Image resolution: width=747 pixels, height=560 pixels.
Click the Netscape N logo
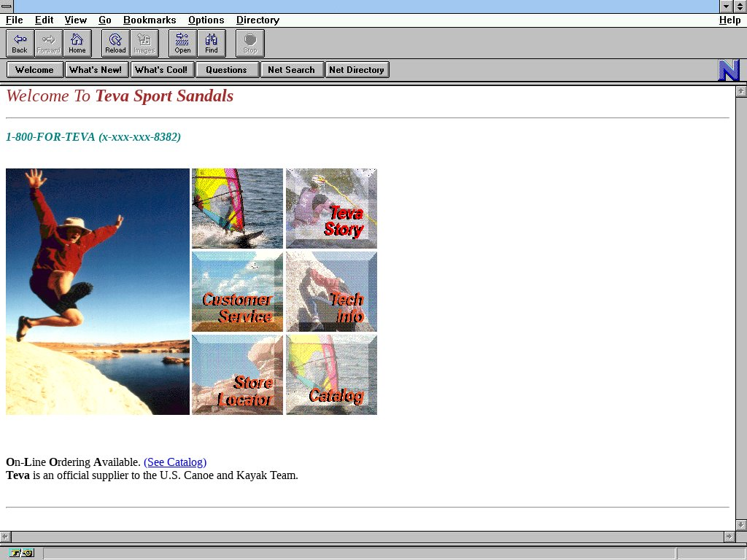point(729,70)
